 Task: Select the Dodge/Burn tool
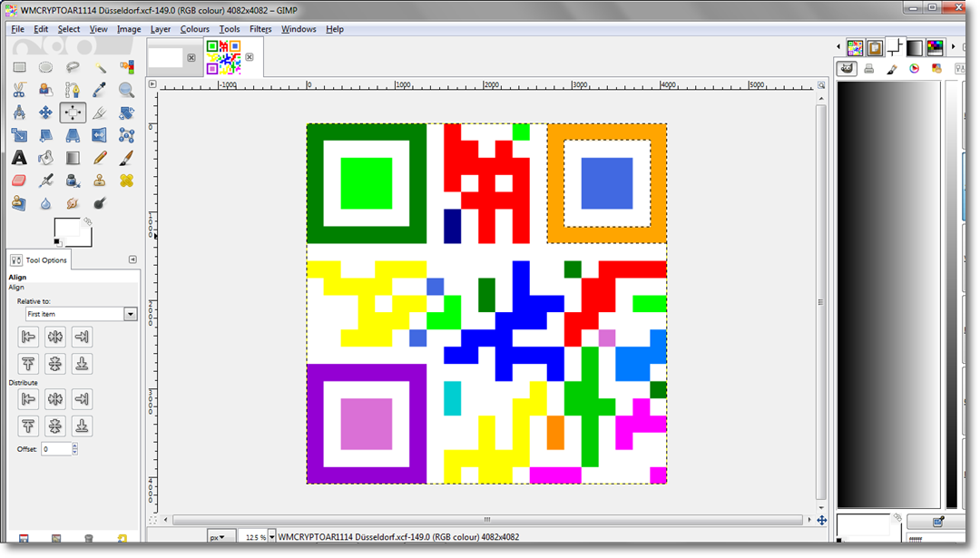tap(100, 203)
